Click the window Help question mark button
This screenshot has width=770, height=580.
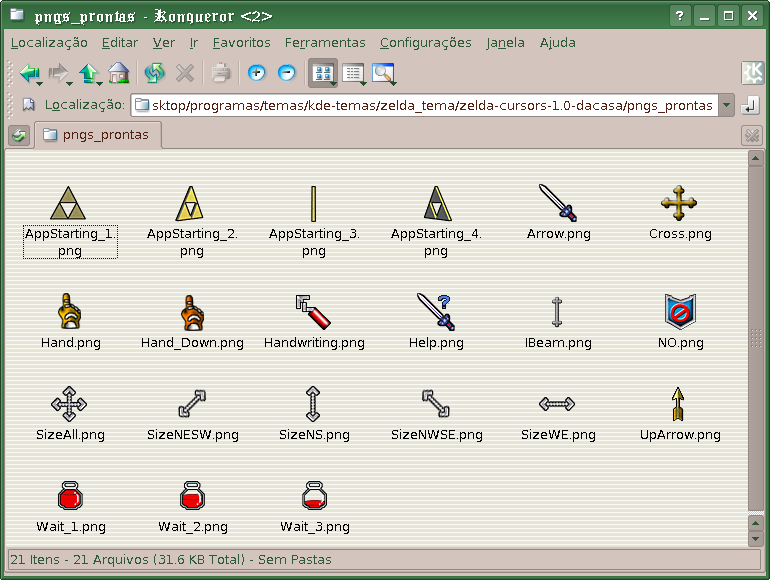(x=679, y=16)
